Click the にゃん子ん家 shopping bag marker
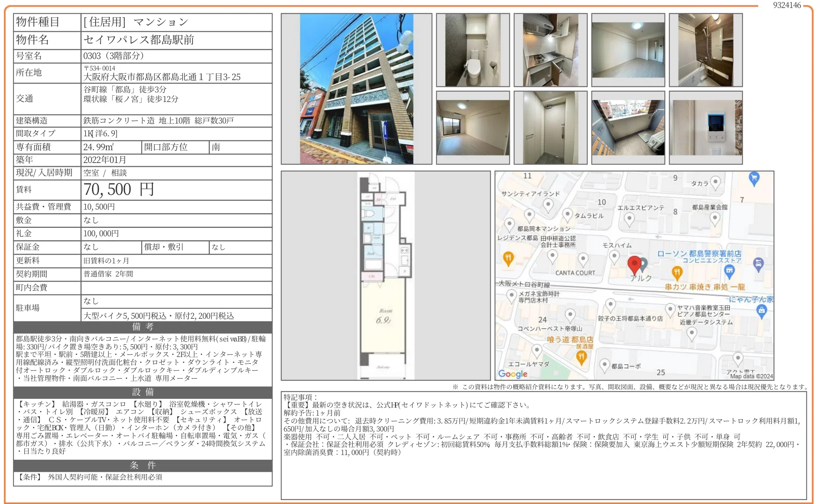Screen dimensions: 819x504 tap(761, 311)
